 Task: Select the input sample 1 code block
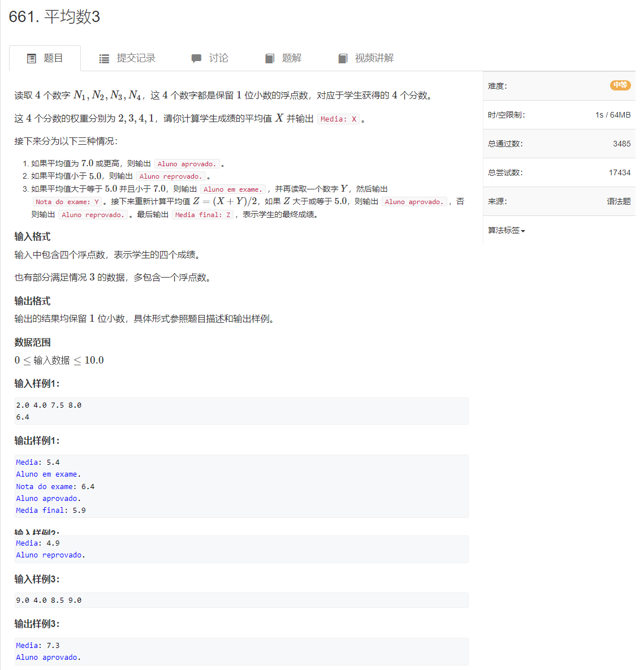241,410
